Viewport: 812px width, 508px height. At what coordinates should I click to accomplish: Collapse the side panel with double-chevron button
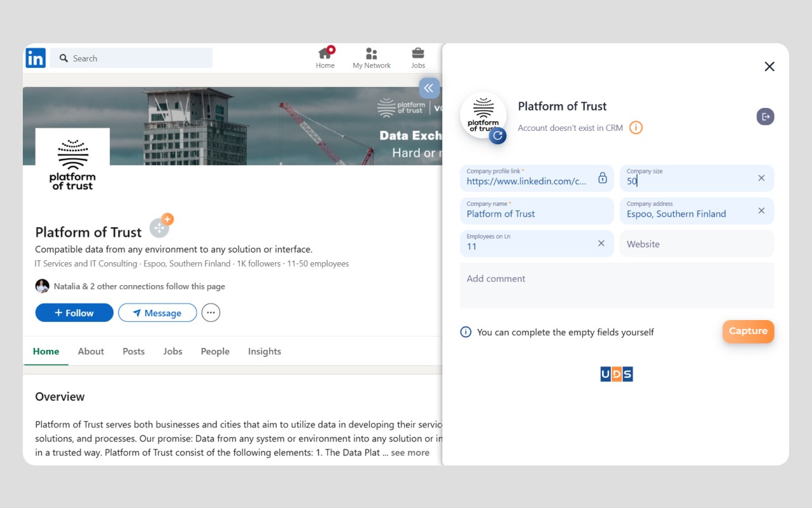click(429, 88)
